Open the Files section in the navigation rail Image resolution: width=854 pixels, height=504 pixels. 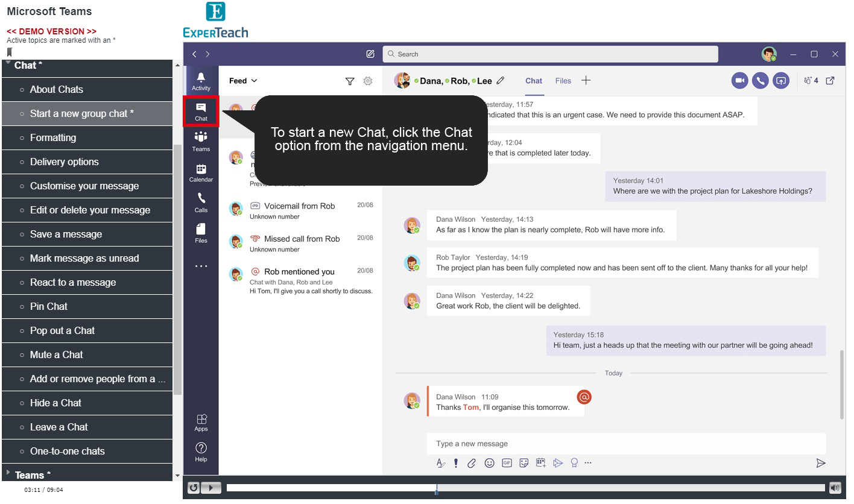click(x=201, y=233)
